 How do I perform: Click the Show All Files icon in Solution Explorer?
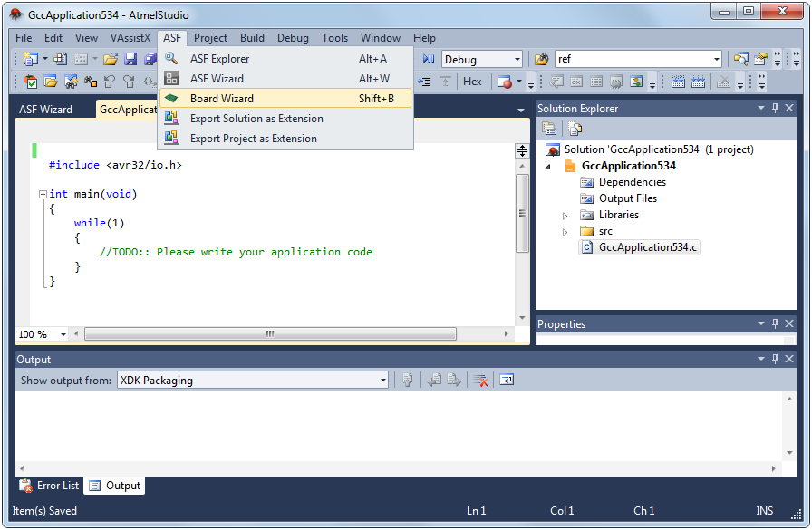(x=575, y=129)
